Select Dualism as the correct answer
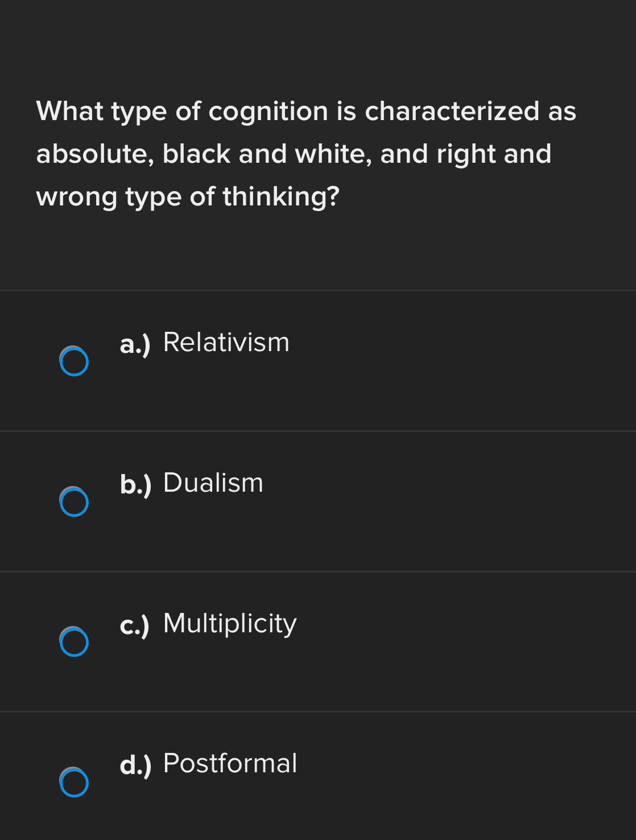The height and width of the screenshot is (840, 636). click(73, 501)
